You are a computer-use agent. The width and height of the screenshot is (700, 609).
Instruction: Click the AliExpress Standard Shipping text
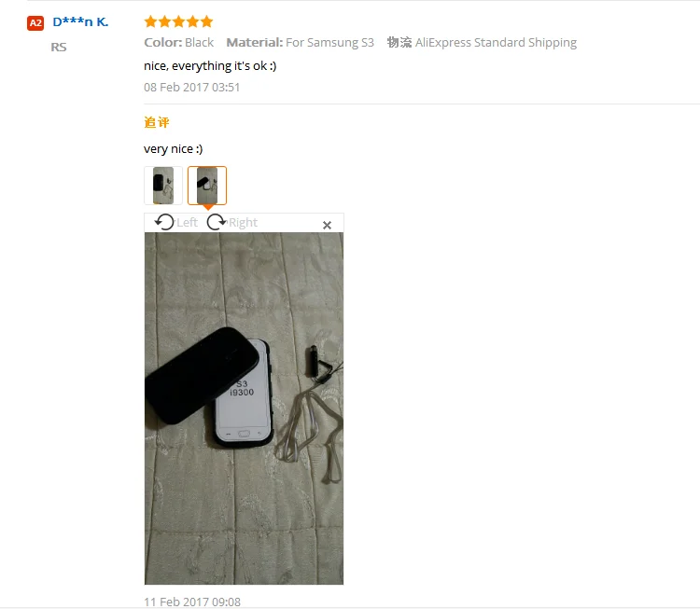coord(496,42)
